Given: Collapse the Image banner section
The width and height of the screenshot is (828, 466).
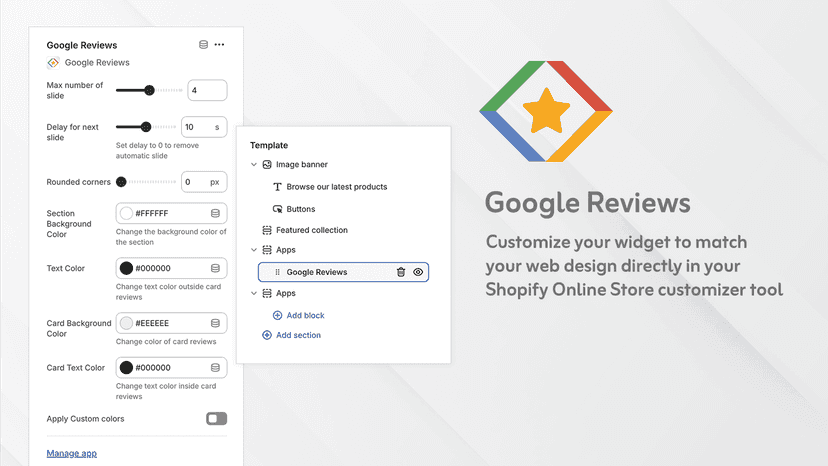Looking at the screenshot, I should click(254, 164).
